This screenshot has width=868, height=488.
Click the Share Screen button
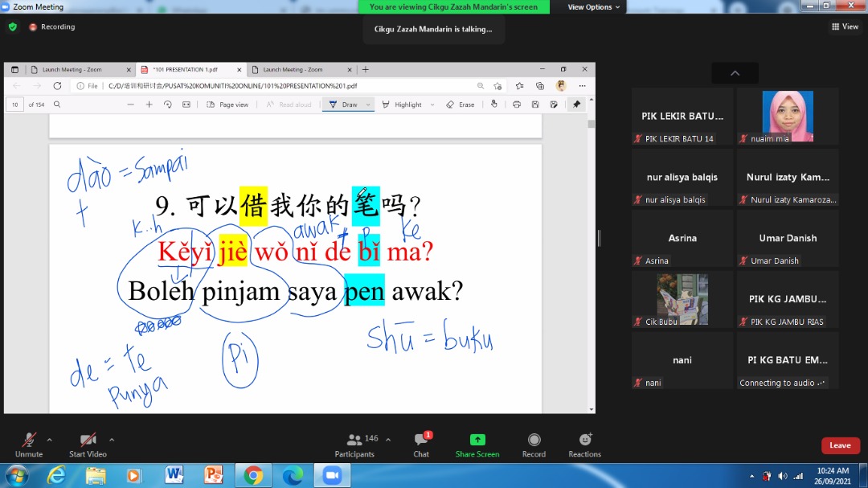point(477,445)
